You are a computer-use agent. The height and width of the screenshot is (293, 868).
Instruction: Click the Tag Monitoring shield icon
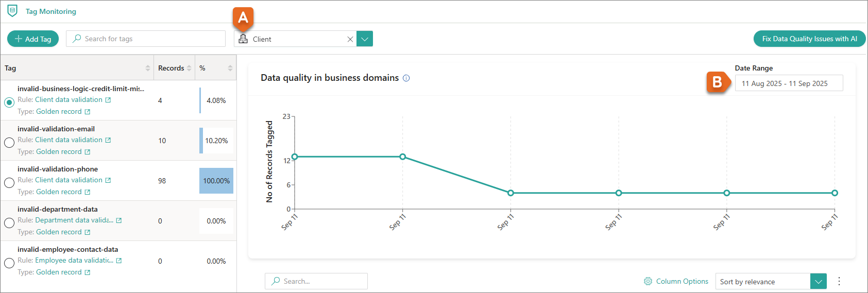point(12,11)
